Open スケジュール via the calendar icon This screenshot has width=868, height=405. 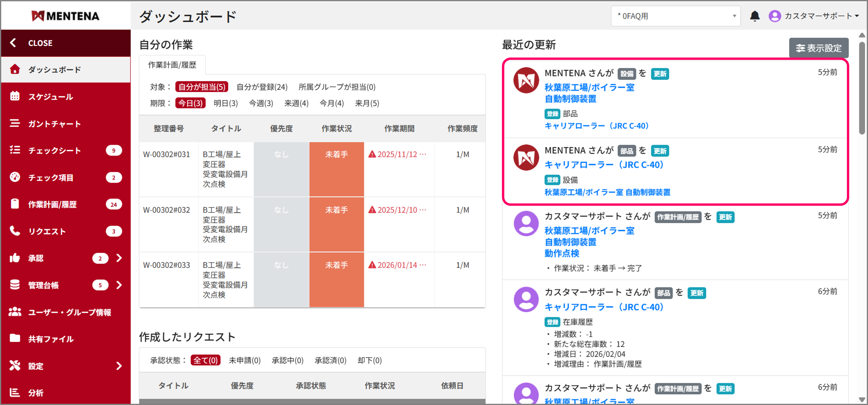[15, 96]
